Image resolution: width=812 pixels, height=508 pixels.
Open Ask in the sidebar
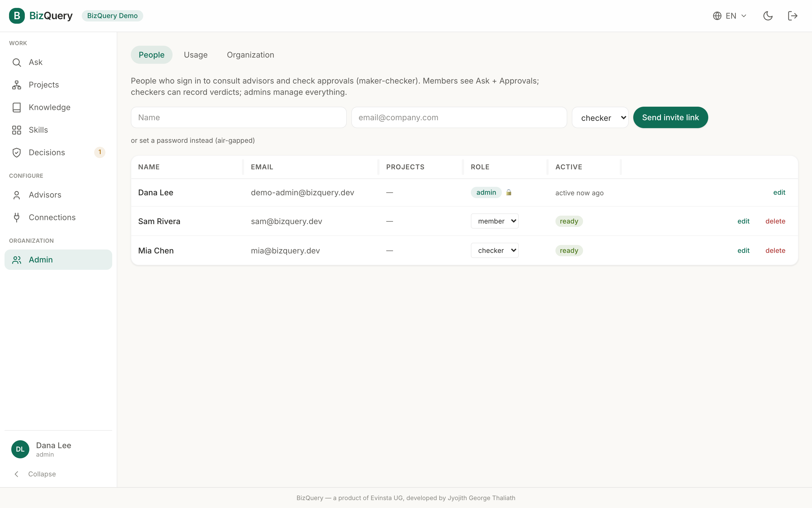(58, 62)
